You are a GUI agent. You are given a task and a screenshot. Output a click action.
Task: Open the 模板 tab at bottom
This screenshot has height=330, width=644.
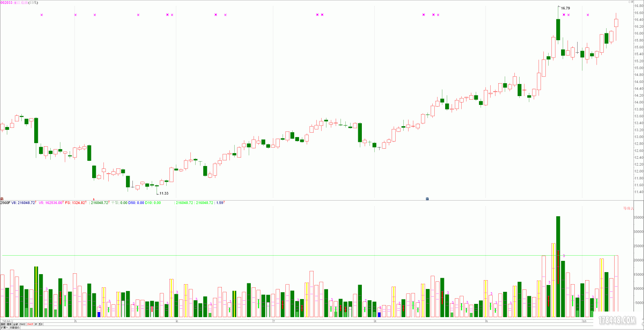(9, 324)
